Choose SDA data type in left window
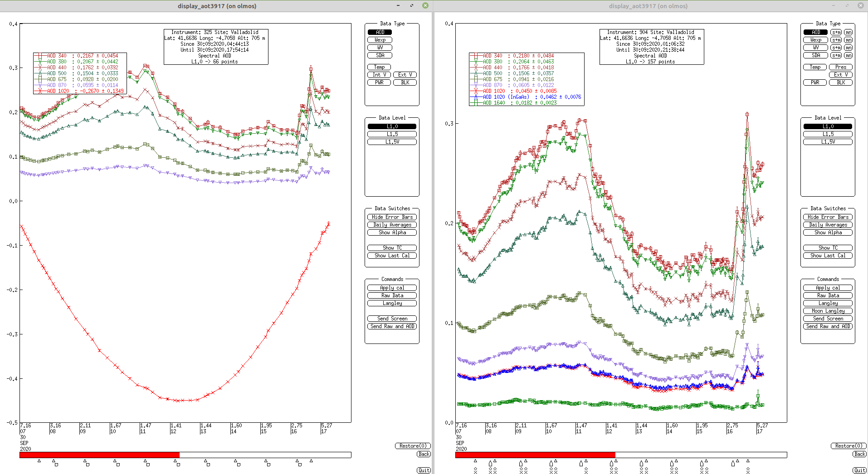The image size is (868, 474). click(380, 55)
